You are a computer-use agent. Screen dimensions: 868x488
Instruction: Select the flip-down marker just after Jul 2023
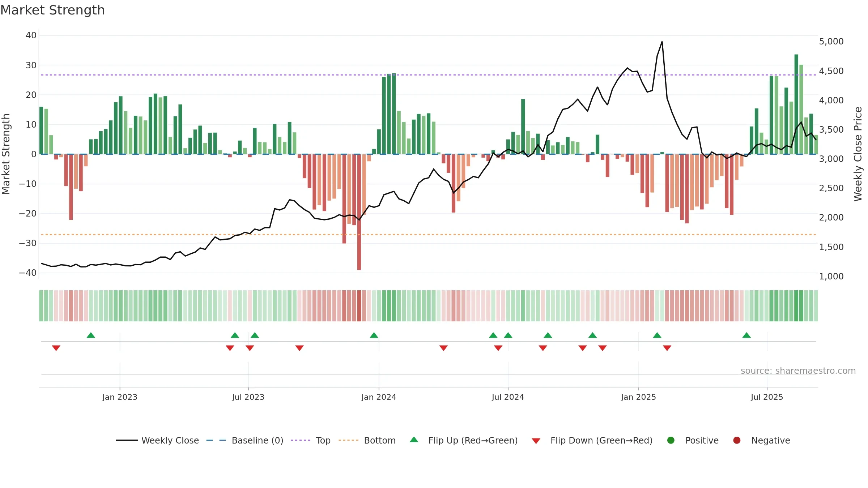tap(250, 348)
